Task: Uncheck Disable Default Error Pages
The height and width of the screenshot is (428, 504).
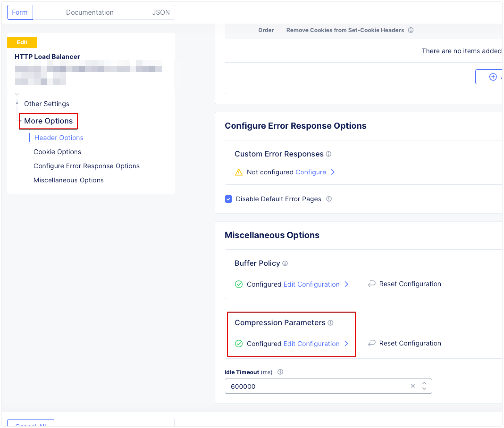Action: 228,199
